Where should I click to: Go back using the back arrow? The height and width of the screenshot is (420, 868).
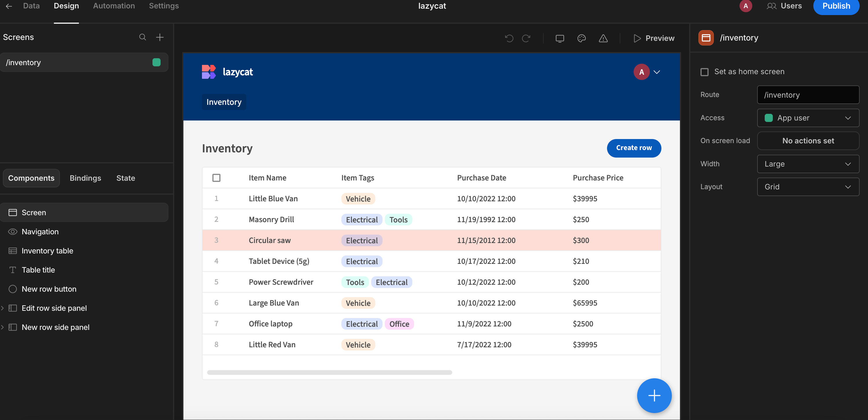9,6
